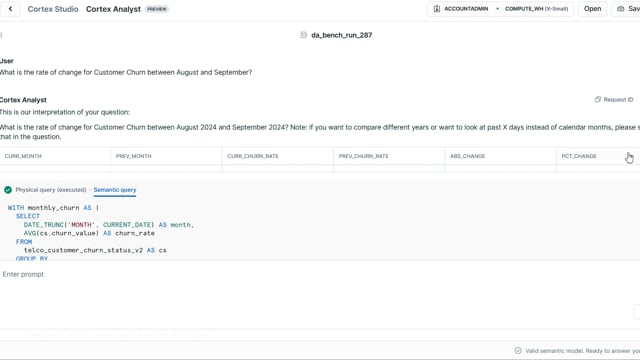Viewport: 640px width, 360px height.
Task: Click the Request ID label
Action: point(618,100)
